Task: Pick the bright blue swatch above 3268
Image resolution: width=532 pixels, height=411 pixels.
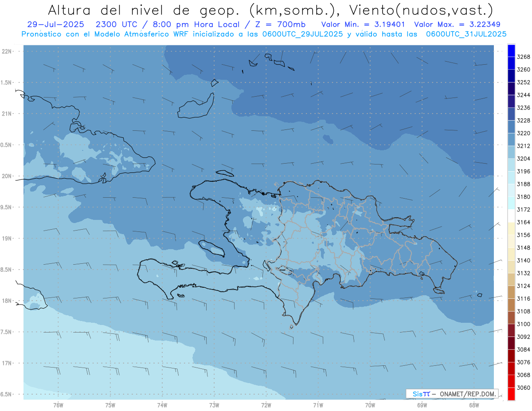Action: 511,51
